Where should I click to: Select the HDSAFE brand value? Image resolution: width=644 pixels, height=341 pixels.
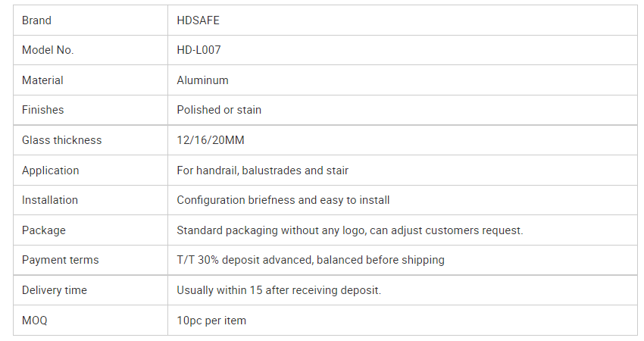point(198,20)
